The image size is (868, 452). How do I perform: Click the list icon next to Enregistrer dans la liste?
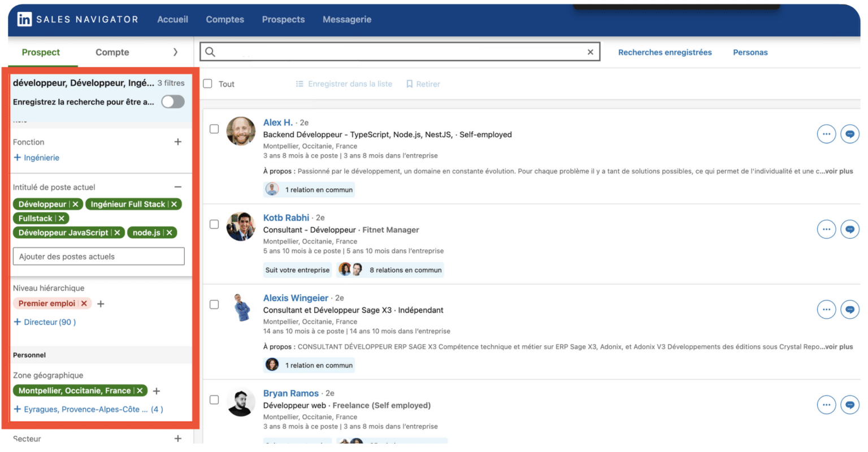coord(300,84)
